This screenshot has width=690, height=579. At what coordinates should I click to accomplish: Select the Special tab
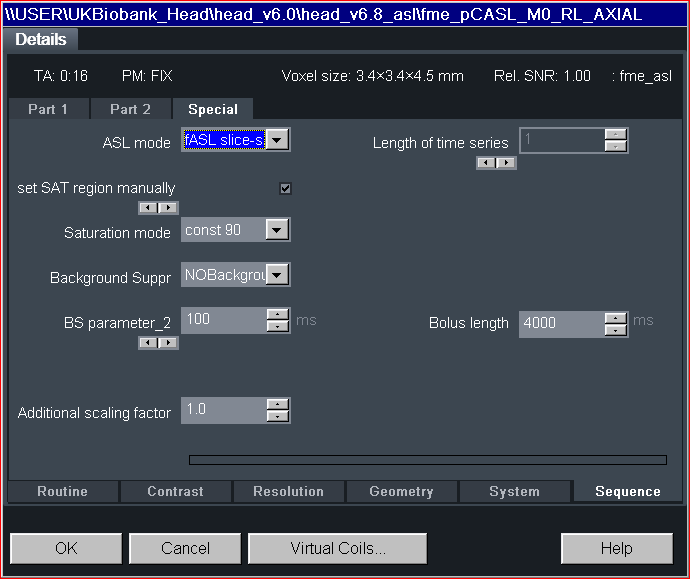(x=213, y=109)
